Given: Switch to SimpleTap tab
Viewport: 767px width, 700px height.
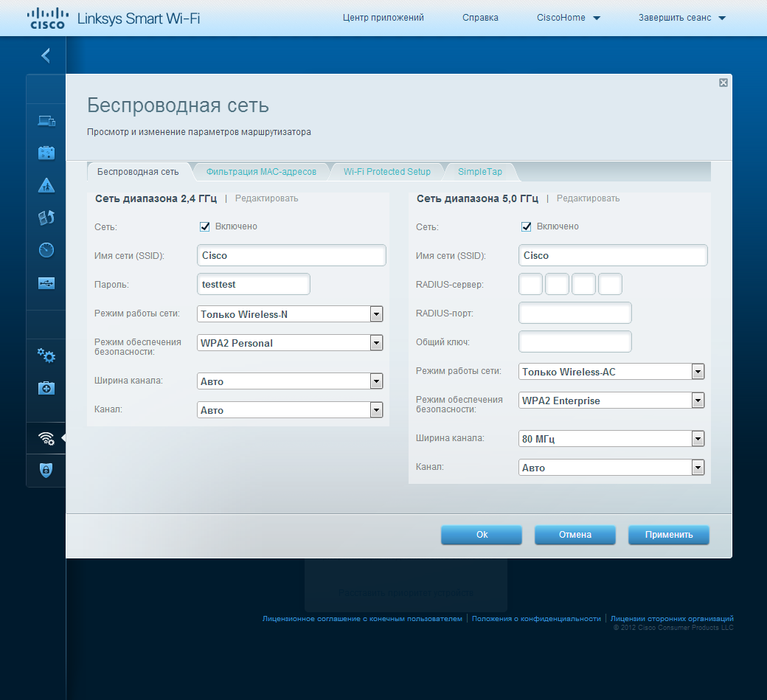Looking at the screenshot, I should [480, 172].
